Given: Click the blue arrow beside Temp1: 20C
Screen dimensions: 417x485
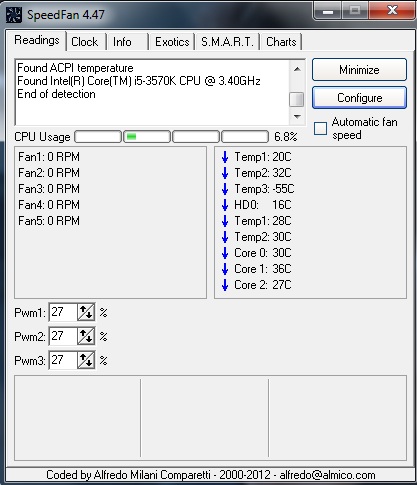Looking at the screenshot, I should tap(225, 157).
